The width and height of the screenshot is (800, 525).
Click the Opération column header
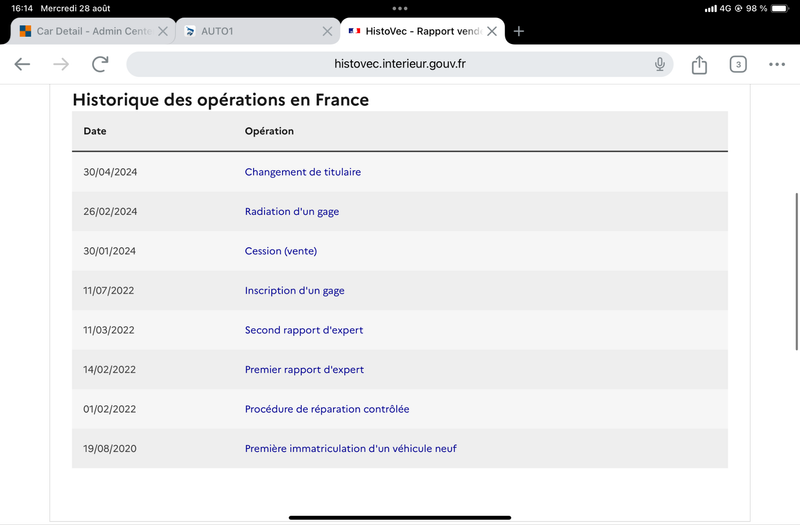269,131
